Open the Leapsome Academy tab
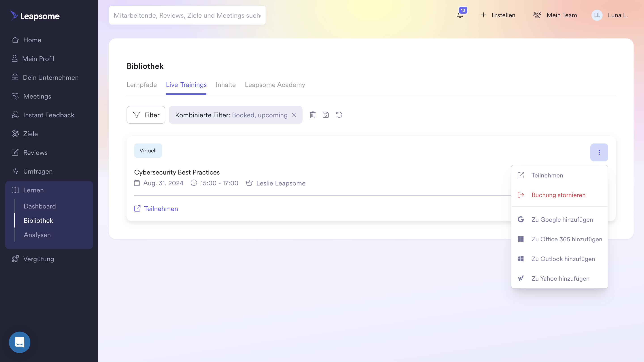This screenshot has width=644, height=362. (275, 85)
